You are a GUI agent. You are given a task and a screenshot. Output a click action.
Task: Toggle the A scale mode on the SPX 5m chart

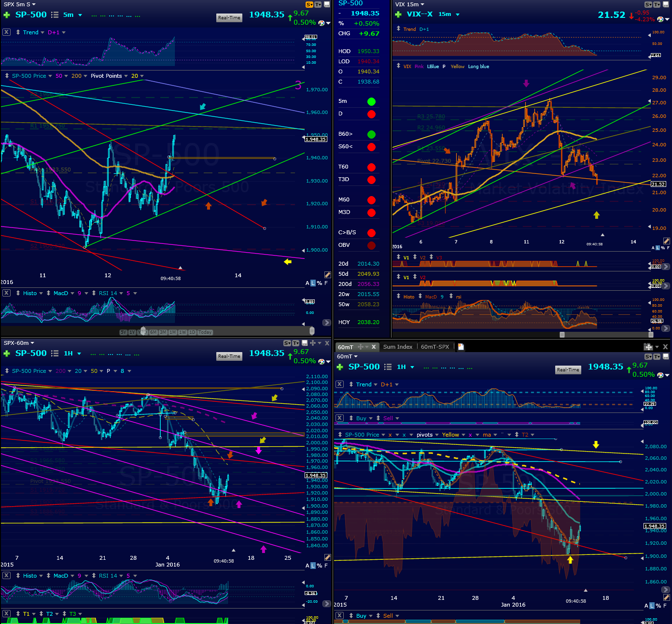[308, 284]
